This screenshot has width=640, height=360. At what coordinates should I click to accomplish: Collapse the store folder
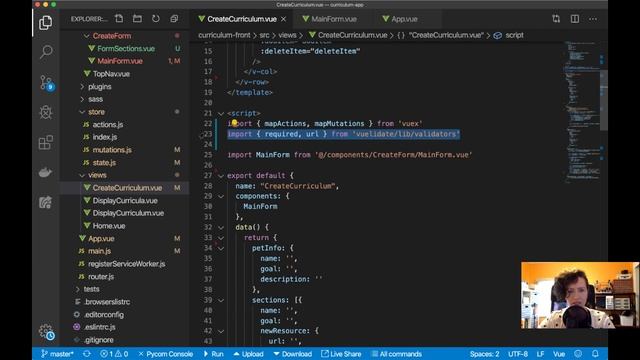tap(82, 112)
